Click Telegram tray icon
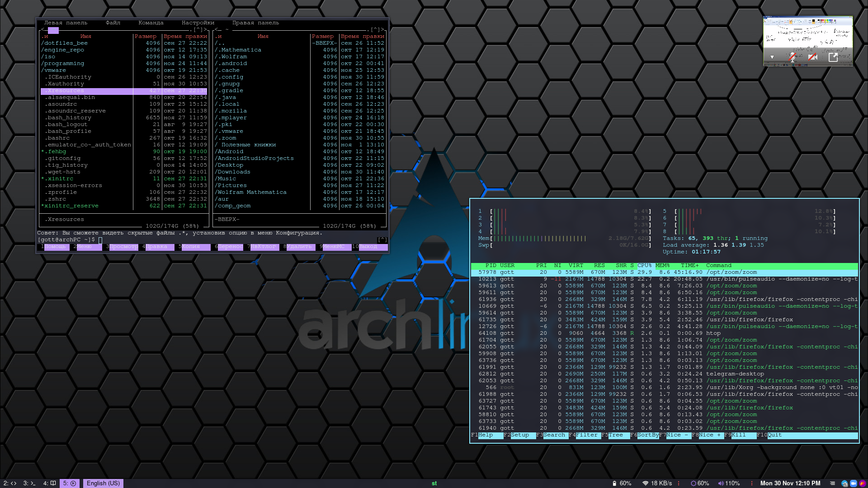This screenshot has height=488, width=868. pos(844,483)
